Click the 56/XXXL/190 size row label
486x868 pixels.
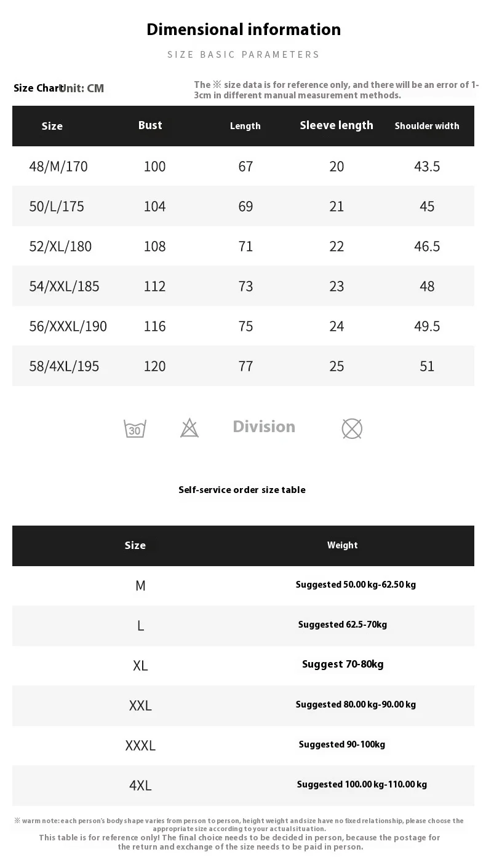pos(68,326)
